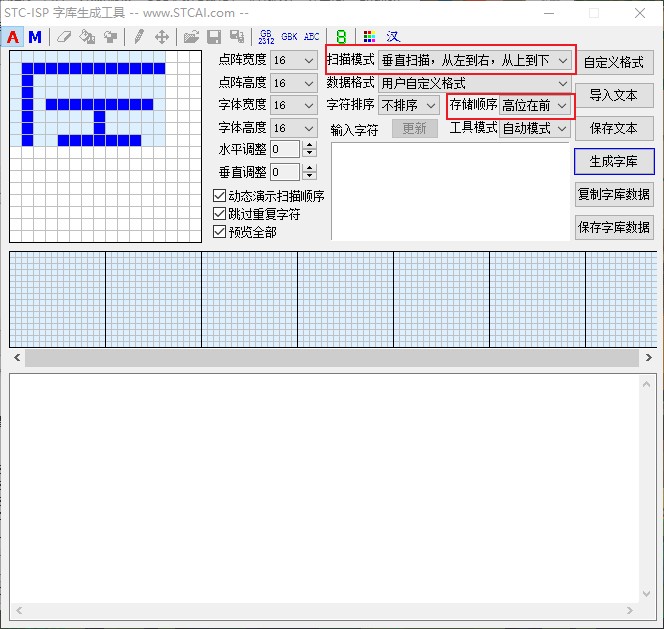Increase the 垂直调整 value with up arrow
This screenshot has height=629, width=664.
coord(310,168)
